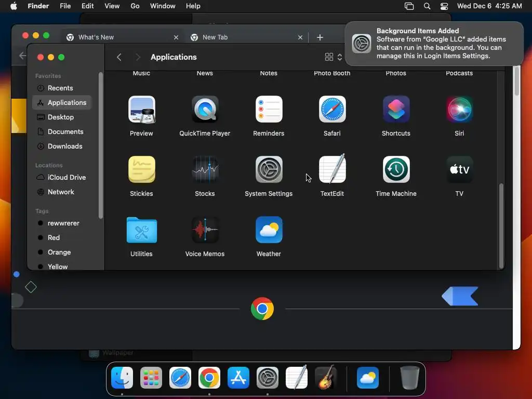The height and width of the screenshot is (399, 532).
Task: Open the Window menu
Action: pos(163,6)
